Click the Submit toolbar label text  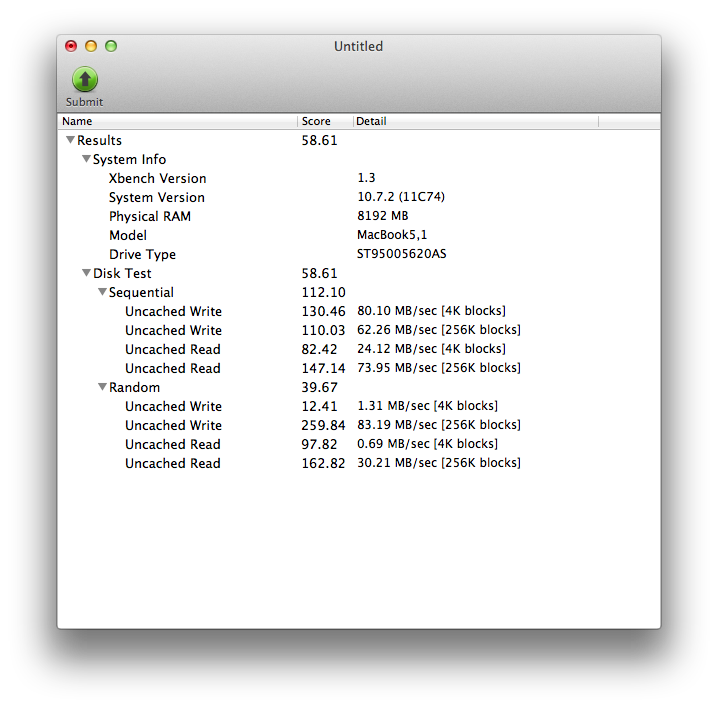pyautogui.click(x=84, y=102)
